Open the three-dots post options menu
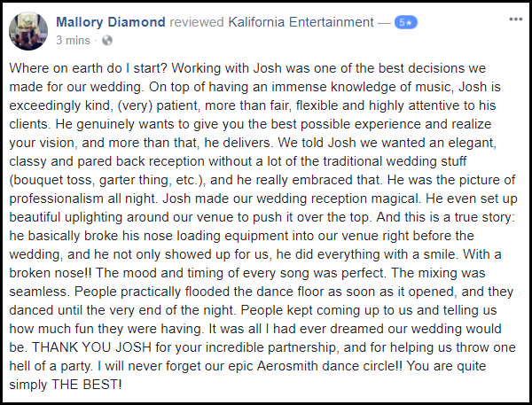 515,19
